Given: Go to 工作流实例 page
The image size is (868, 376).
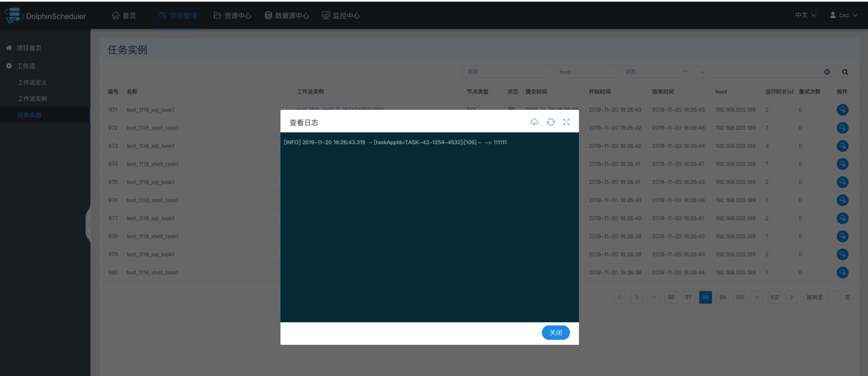Looking at the screenshot, I should pyautogui.click(x=32, y=99).
